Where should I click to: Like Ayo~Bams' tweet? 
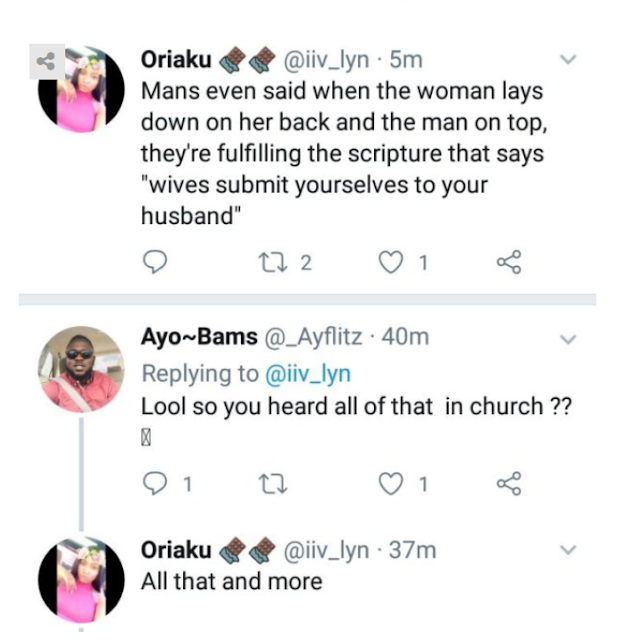click(x=391, y=485)
